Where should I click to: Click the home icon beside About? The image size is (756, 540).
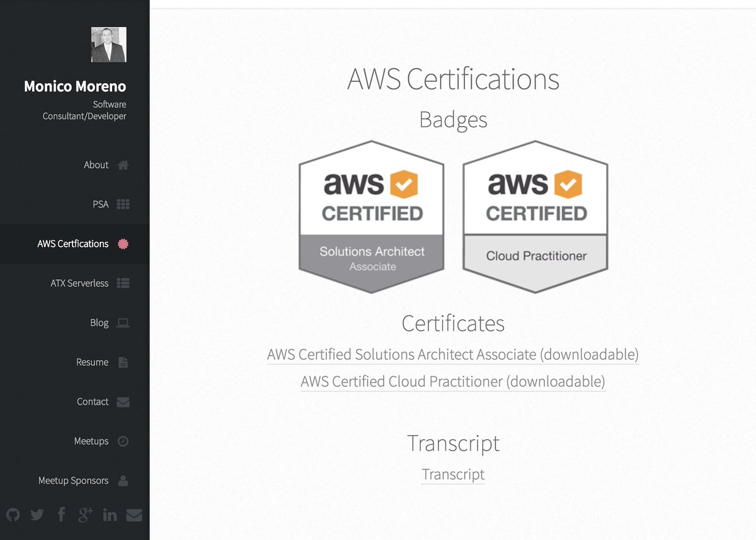pos(123,165)
